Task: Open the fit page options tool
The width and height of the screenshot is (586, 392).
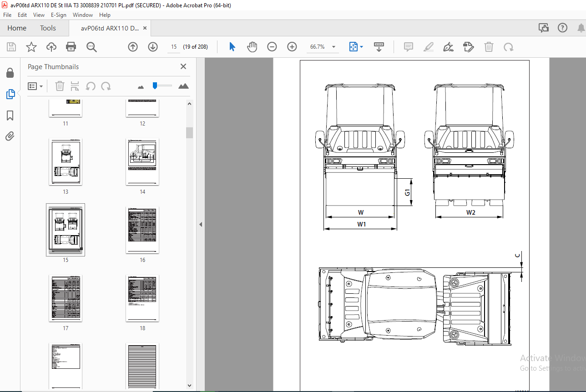Action: (354, 47)
